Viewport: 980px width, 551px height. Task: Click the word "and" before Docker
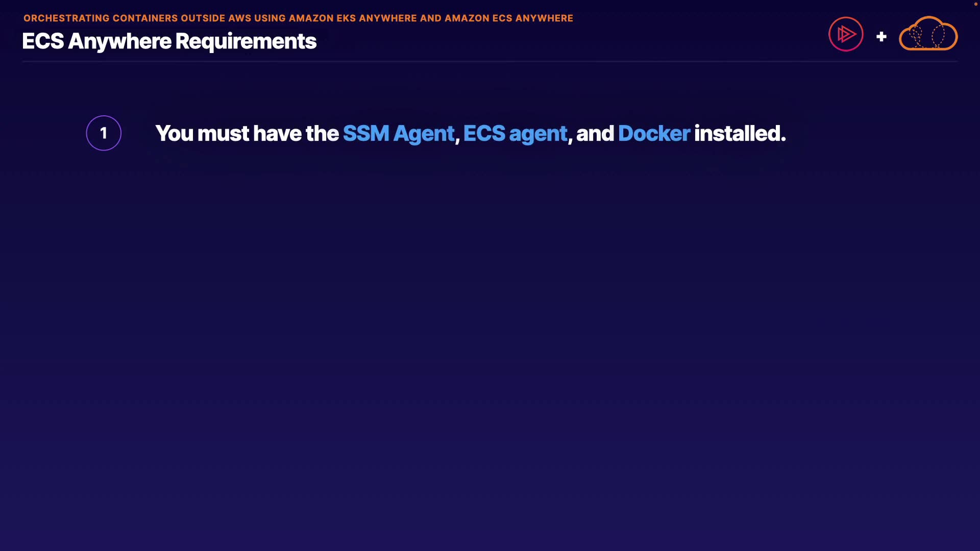pyautogui.click(x=595, y=134)
